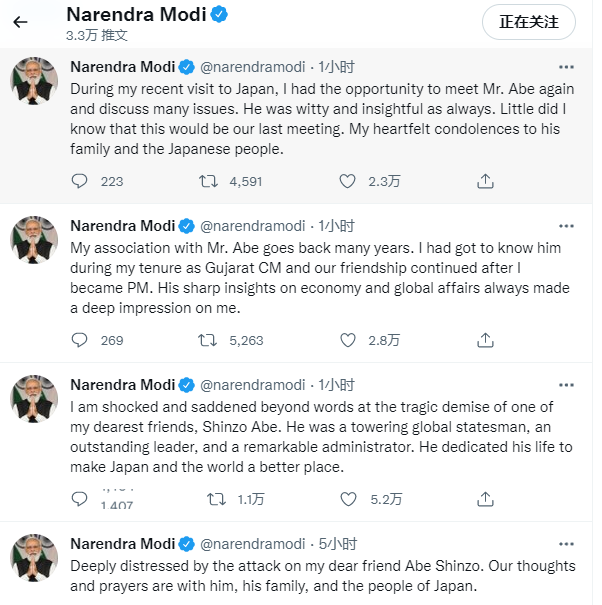
Task: Open the more options menu on the first tweet
Action: [x=566, y=67]
